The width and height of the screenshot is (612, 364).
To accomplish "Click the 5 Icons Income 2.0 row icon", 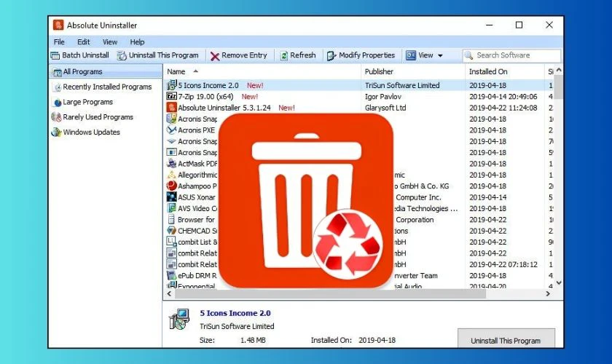I will point(171,85).
